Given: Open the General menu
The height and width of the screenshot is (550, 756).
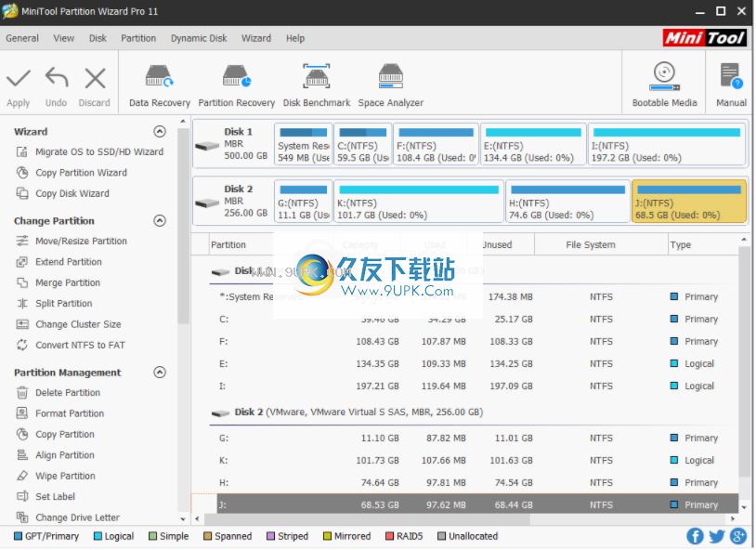Looking at the screenshot, I should 22,39.
